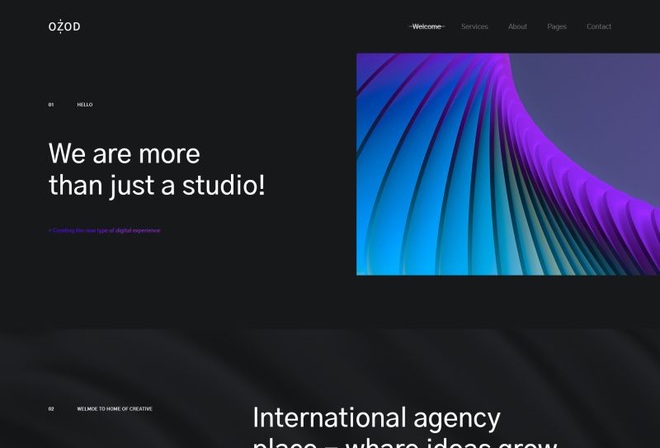
Task: Click the '02' section number
Action: [x=51, y=409]
